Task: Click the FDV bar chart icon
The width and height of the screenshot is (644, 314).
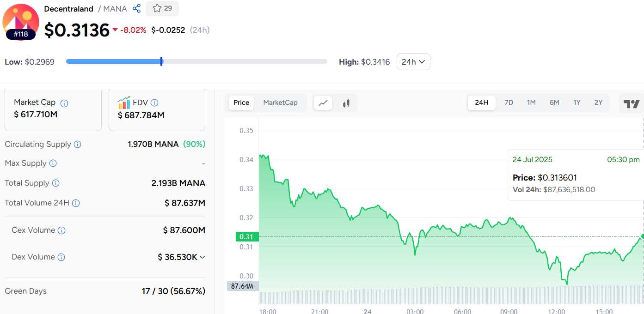Action: (124, 103)
